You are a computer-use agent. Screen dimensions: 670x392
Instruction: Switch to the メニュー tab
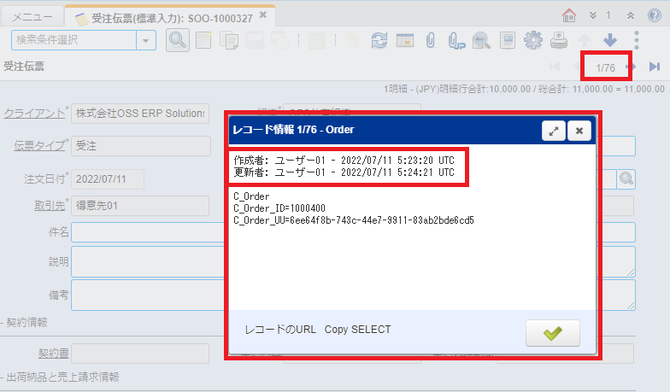coord(32,17)
